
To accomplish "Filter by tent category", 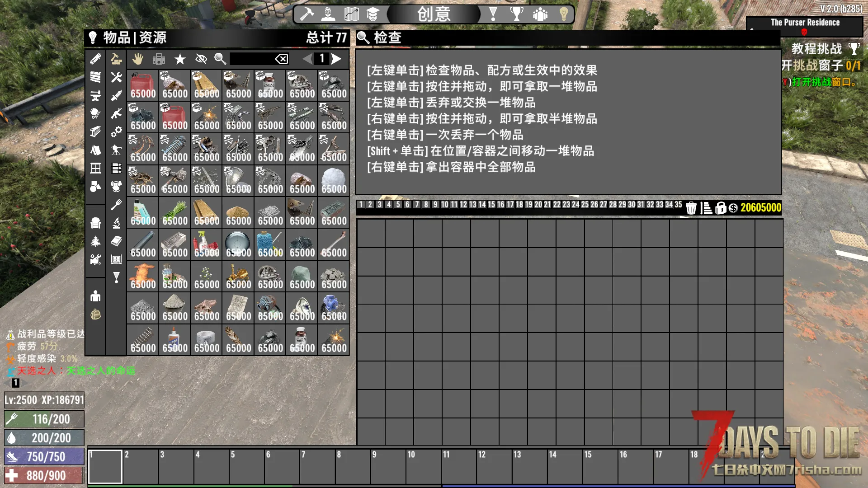I will tap(95, 150).
